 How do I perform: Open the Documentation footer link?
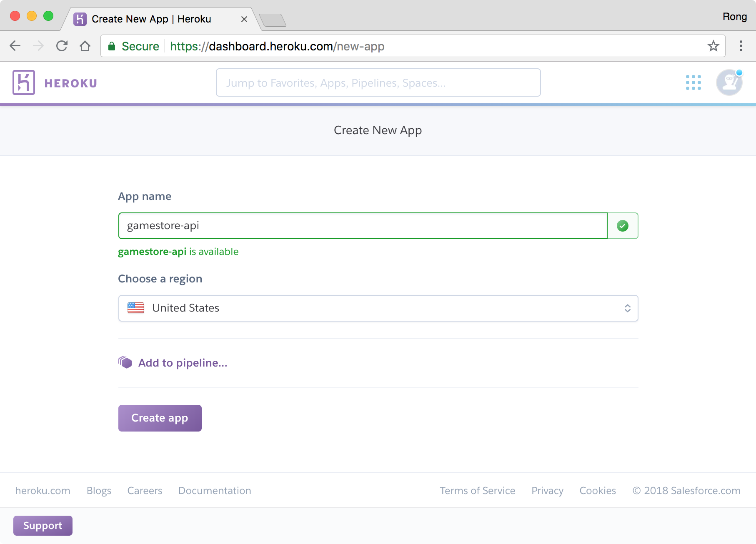coord(215,491)
